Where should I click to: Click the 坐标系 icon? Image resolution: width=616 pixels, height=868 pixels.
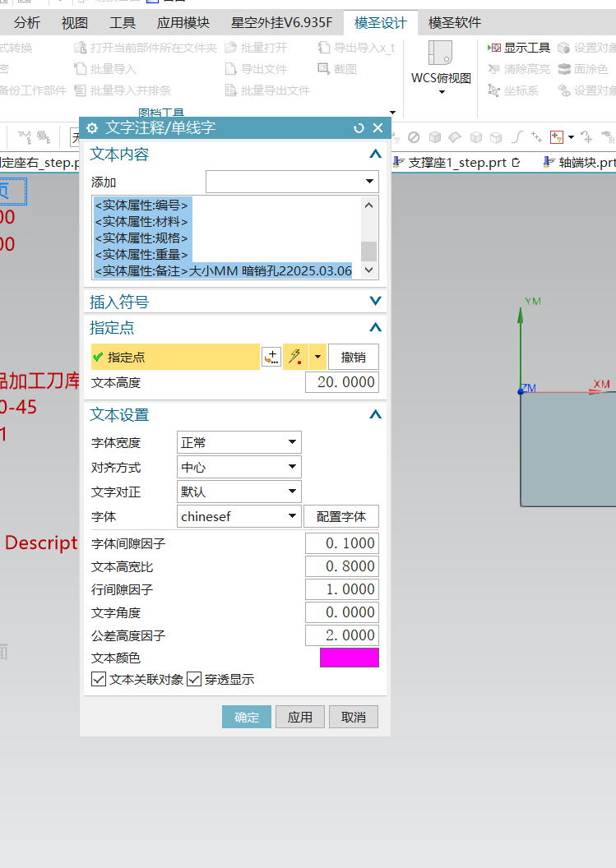point(494,90)
